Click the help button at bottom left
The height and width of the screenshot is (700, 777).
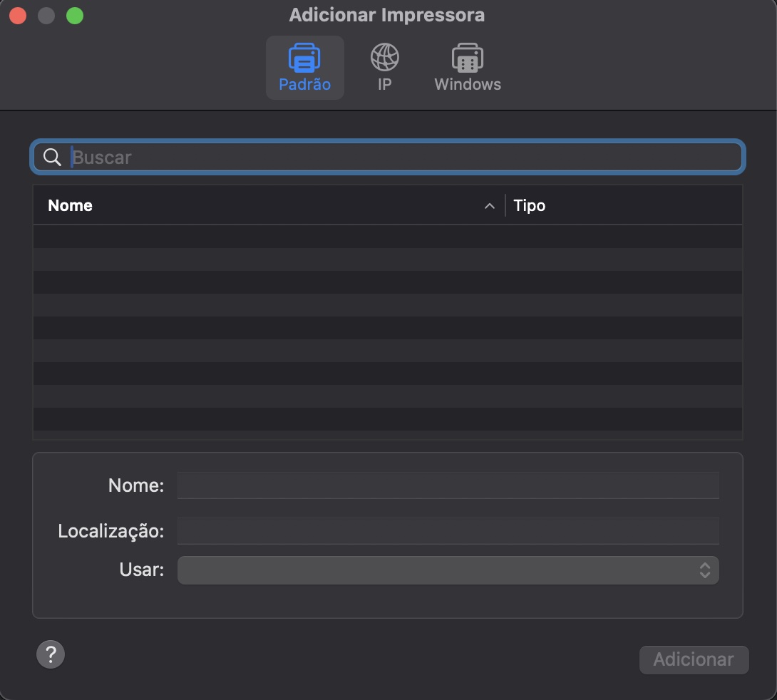point(50,654)
